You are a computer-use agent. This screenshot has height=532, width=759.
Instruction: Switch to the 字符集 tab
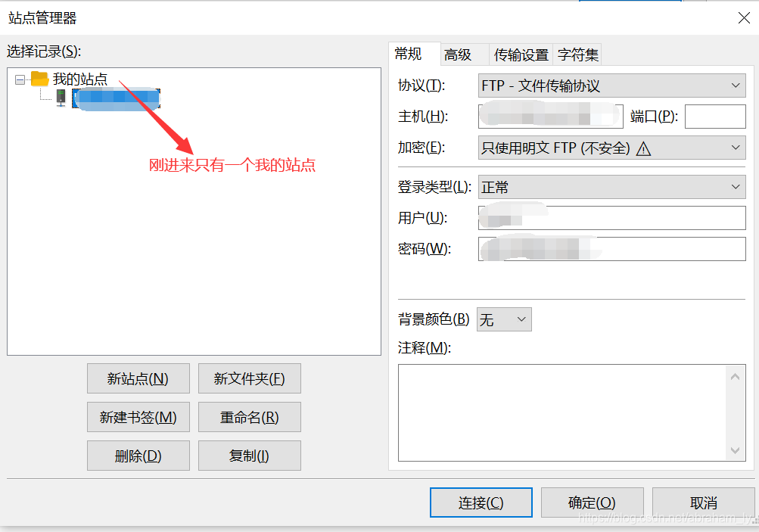(577, 54)
